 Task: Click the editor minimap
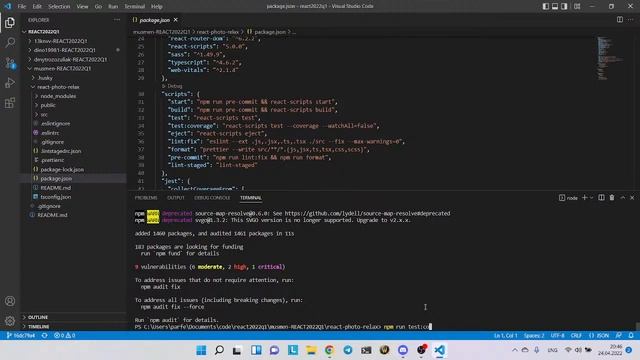tap(610, 58)
